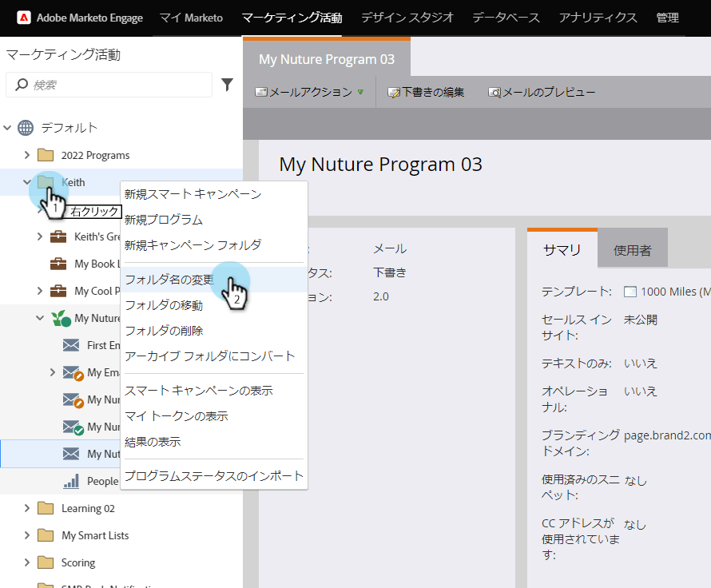Image resolution: width=711 pixels, height=588 pixels.
Task: Focus the 検索 search field
Action: [x=109, y=85]
